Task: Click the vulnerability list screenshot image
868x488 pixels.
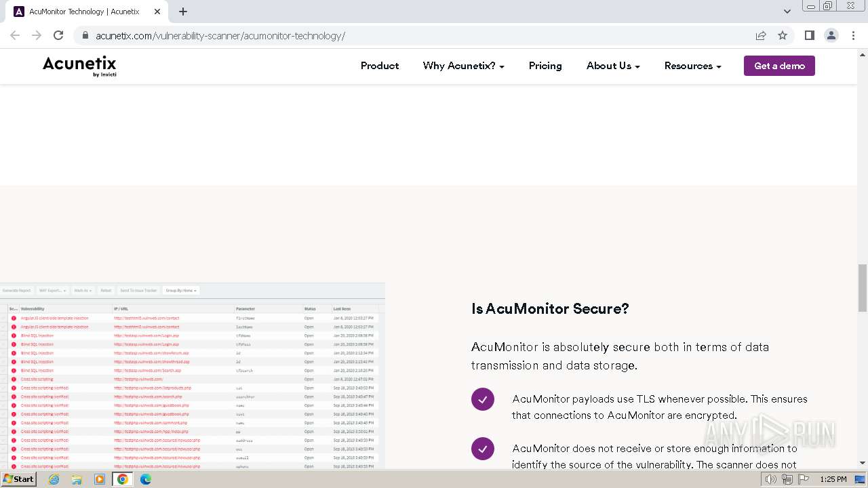Action: pyautogui.click(x=193, y=375)
